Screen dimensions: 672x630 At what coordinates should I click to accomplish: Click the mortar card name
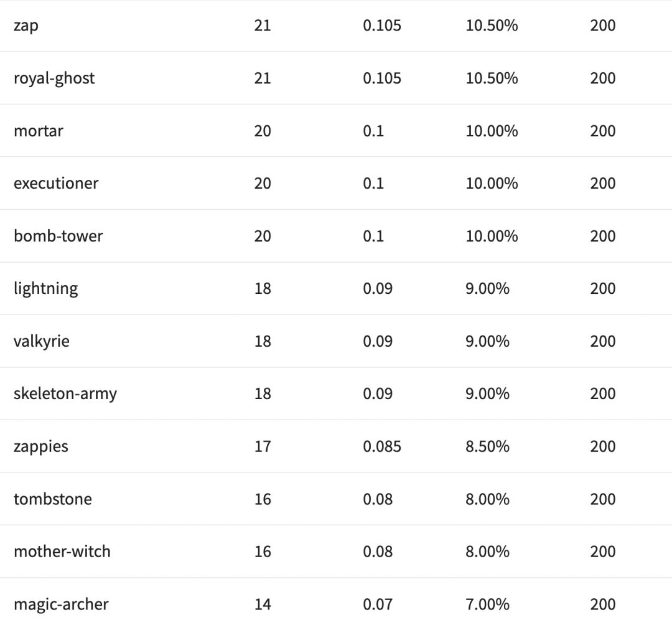[x=38, y=131]
